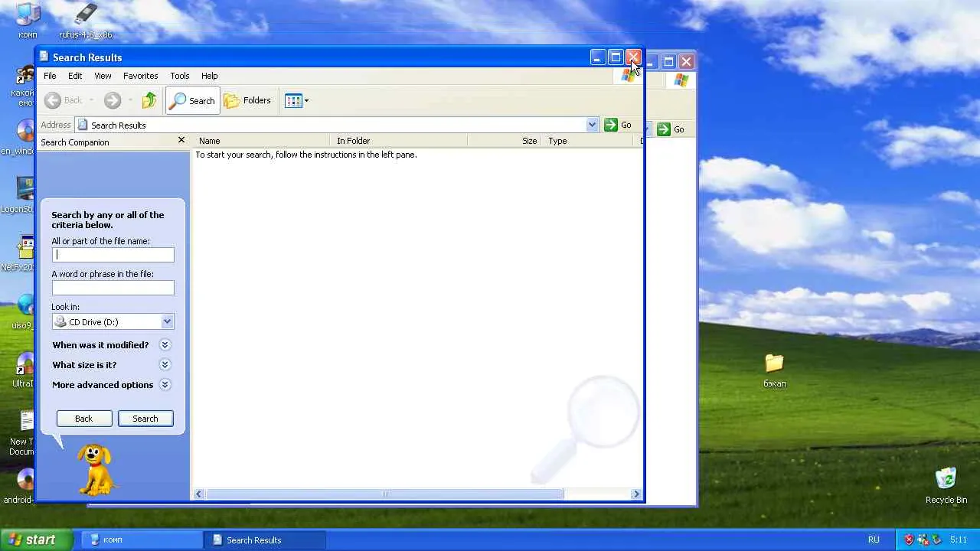Screen dimensions: 980x551
Task: Select the en_wind disc image icon
Action: (23, 137)
